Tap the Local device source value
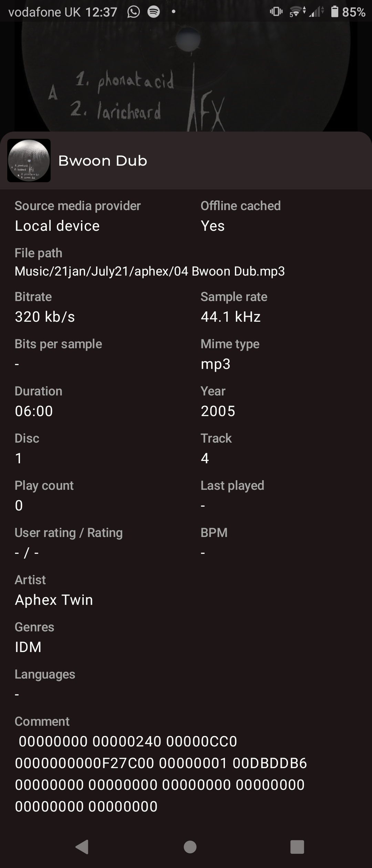Screen dimensions: 372x868 [57, 226]
